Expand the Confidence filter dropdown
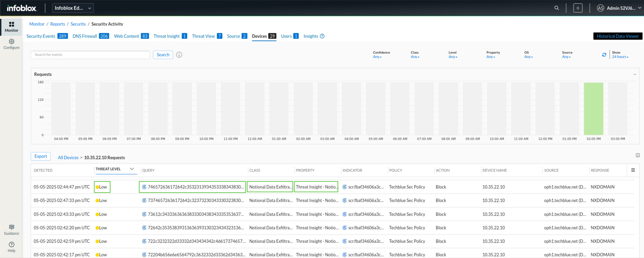The height and width of the screenshot is (258, 644). tap(377, 57)
